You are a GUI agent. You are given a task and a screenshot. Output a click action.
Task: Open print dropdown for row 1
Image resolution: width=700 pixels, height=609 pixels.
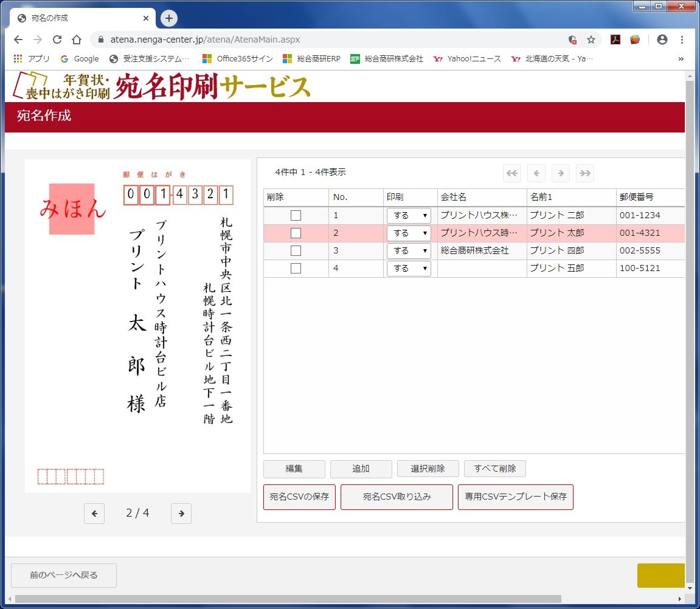(409, 216)
